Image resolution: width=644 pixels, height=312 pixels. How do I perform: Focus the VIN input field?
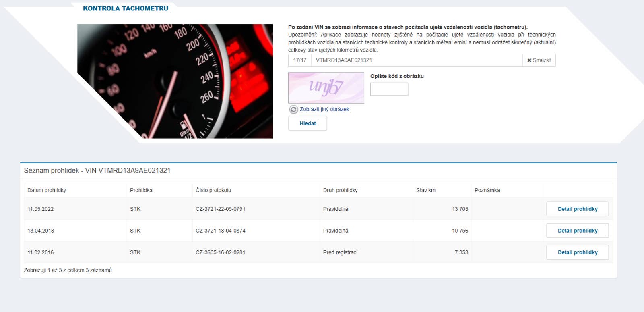(x=416, y=60)
